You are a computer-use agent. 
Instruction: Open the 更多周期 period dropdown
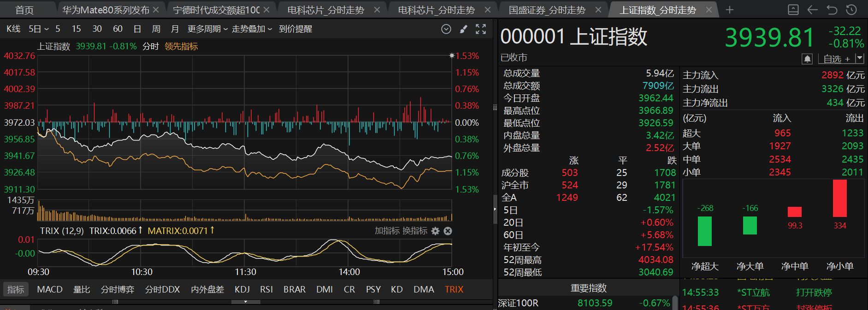coord(207,29)
